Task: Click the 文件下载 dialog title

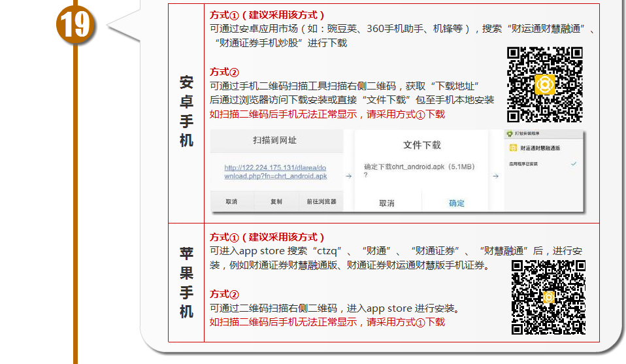Action: pyautogui.click(x=422, y=145)
